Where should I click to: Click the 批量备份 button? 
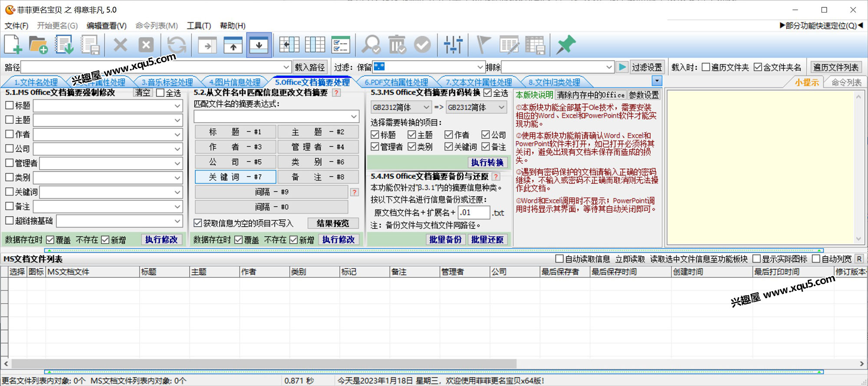click(x=445, y=240)
